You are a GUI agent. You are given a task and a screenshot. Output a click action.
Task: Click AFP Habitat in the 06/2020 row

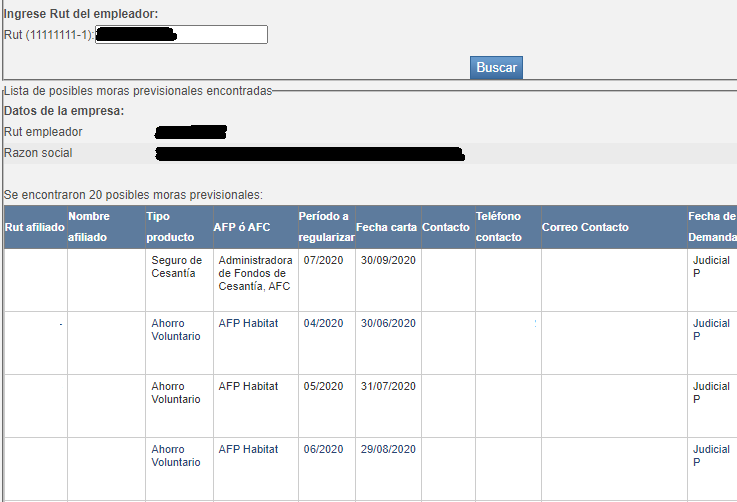pos(248,450)
